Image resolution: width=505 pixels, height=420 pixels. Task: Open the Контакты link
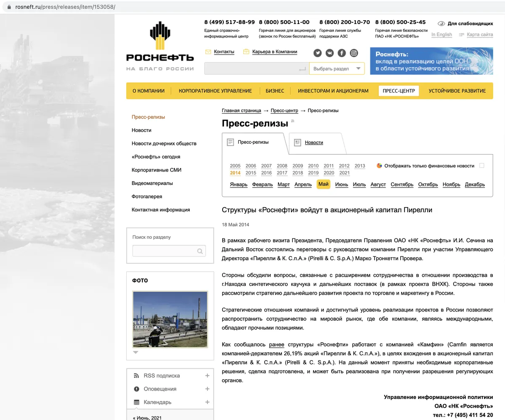(x=224, y=52)
